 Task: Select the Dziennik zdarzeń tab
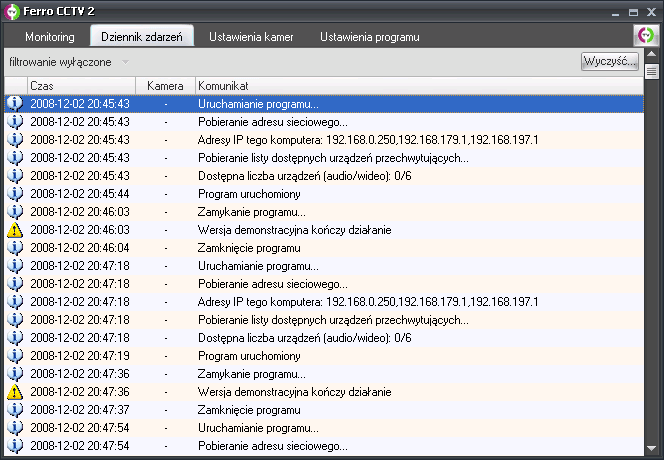pyautogui.click(x=142, y=36)
